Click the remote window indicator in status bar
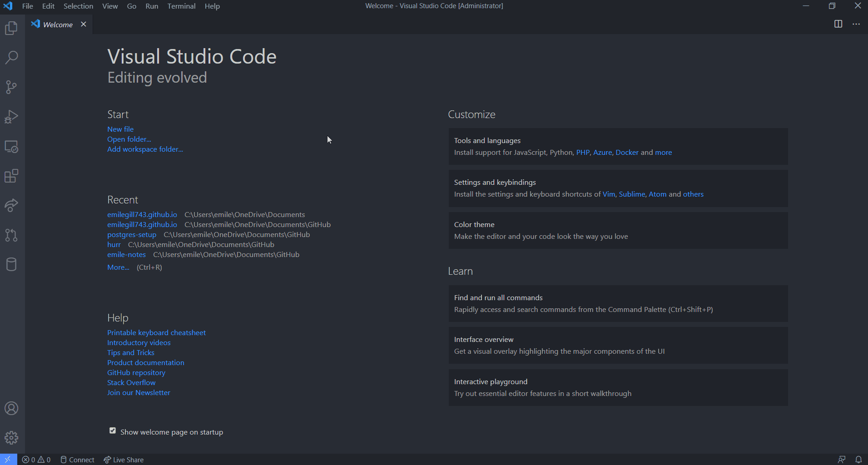The image size is (868, 465). 8,460
